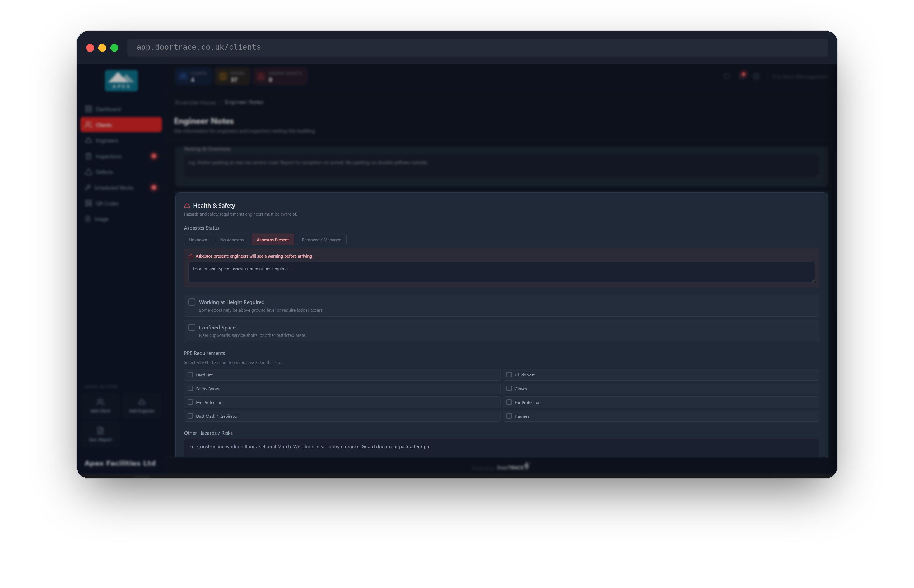Check the Hi-Vis Vest PPE option
Screen dimensions: 914x588
(x=509, y=375)
